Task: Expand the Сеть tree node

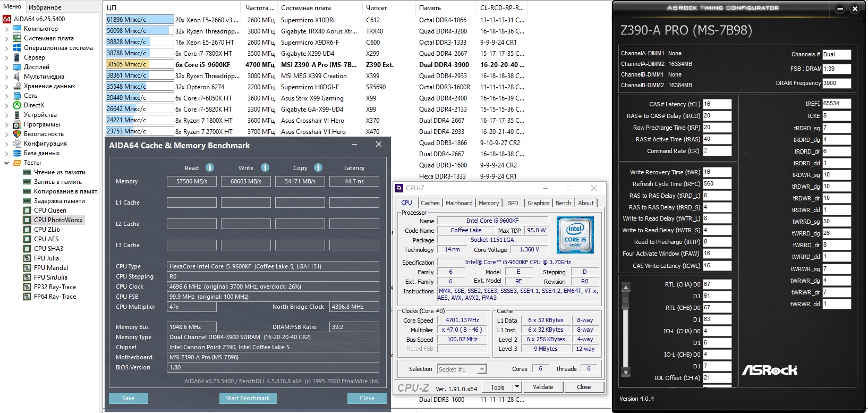Action: click(x=6, y=96)
